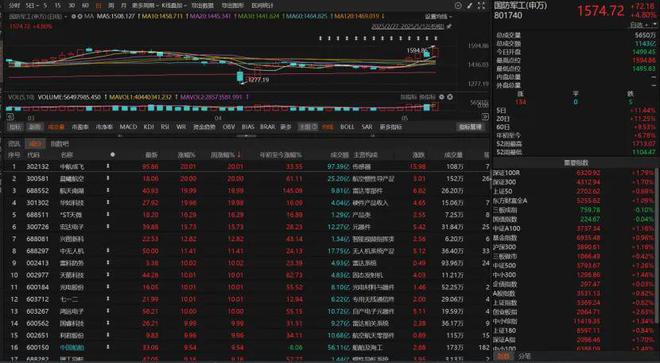Image resolution: width=660 pixels, height=363 pixels.
Task: Select the 深证100R index row
Action: point(575,173)
